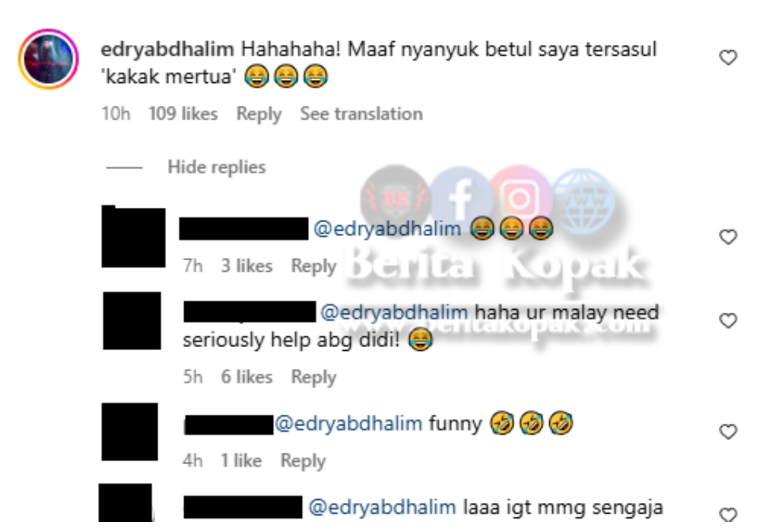The height and width of the screenshot is (532, 760).
Task: Reply to the 5h comment
Action: point(313,377)
